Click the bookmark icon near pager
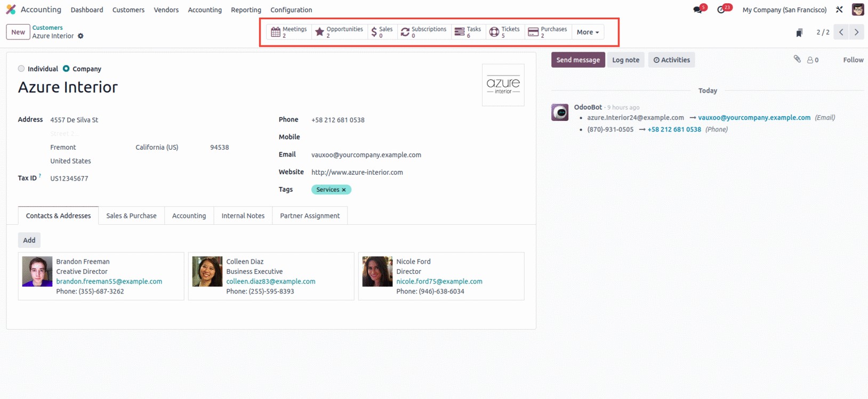This screenshot has width=868, height=399. pos(799,32)
